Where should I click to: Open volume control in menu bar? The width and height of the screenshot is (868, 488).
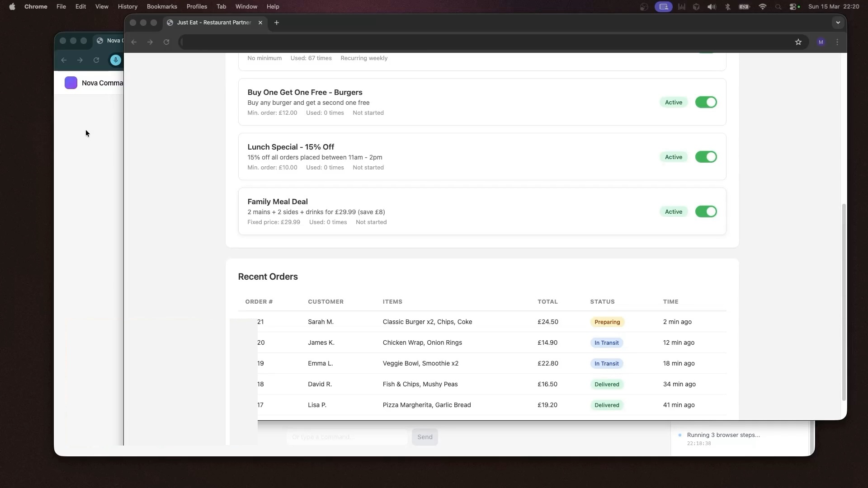tap(712, 7)
